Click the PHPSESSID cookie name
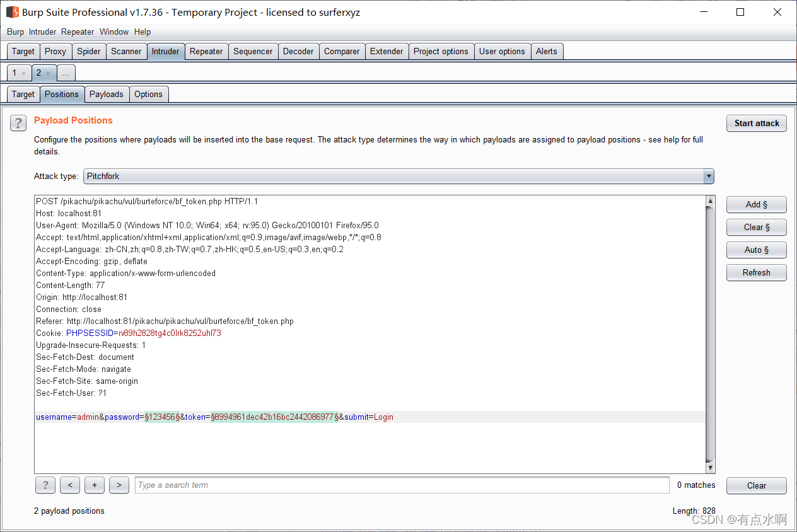 click(90, 333)
